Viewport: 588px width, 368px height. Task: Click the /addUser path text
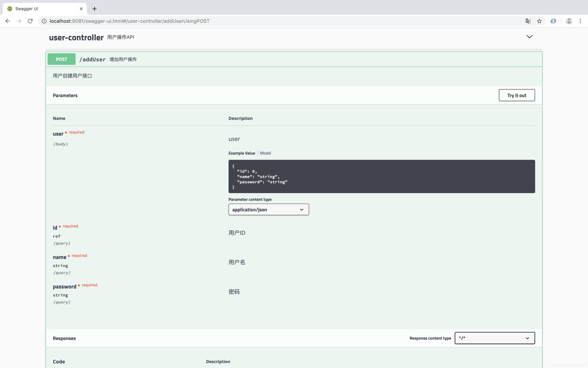point(93,59)
